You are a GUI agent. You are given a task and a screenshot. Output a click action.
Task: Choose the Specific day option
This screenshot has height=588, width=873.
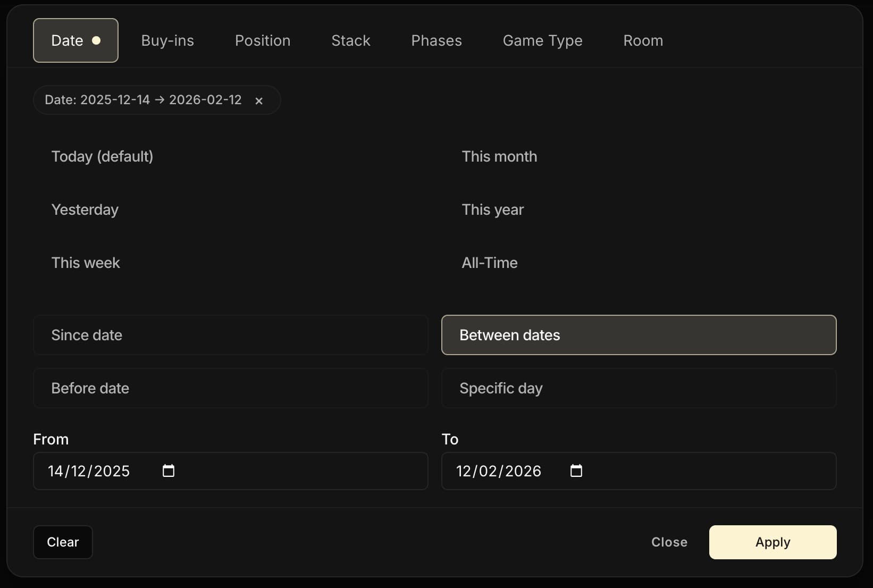coord(639,388)
